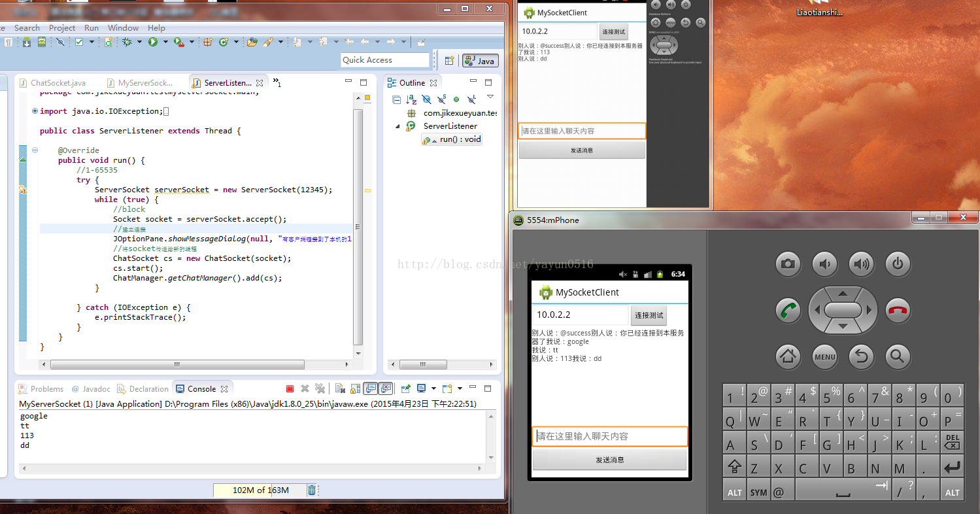Select run() : void in the Outline
The height and width of the screenshot is (514, 980).
[x=452, y=139]
